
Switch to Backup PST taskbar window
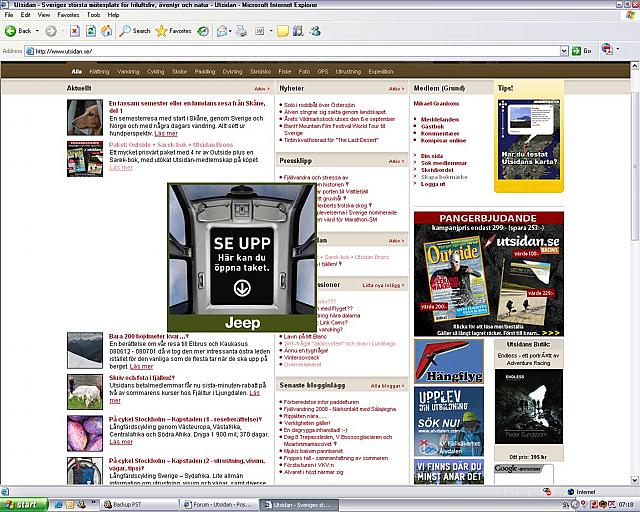140,505
